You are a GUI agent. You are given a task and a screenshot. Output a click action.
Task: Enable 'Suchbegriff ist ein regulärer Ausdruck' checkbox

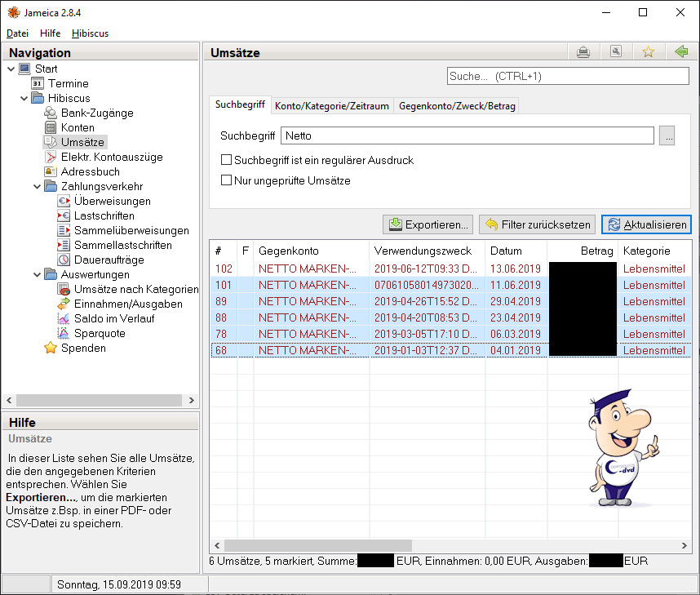(227, 161)
